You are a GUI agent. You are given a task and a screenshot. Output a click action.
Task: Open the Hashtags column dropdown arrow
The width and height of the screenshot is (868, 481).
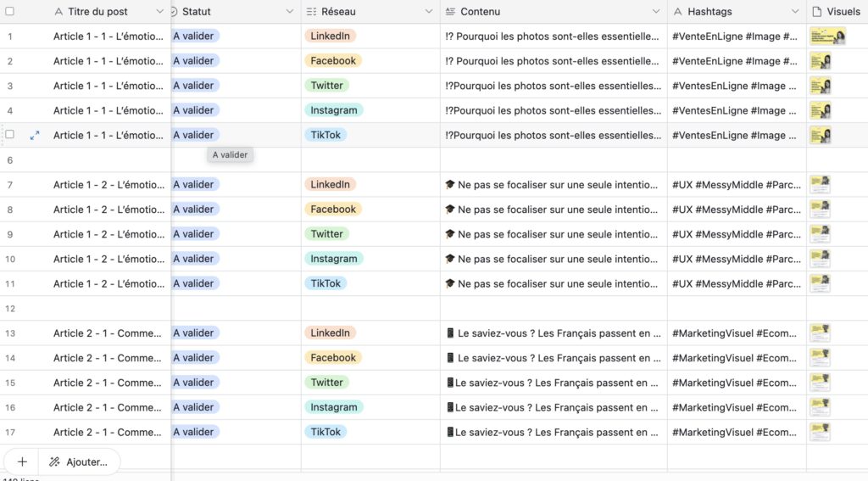(795, 11)
